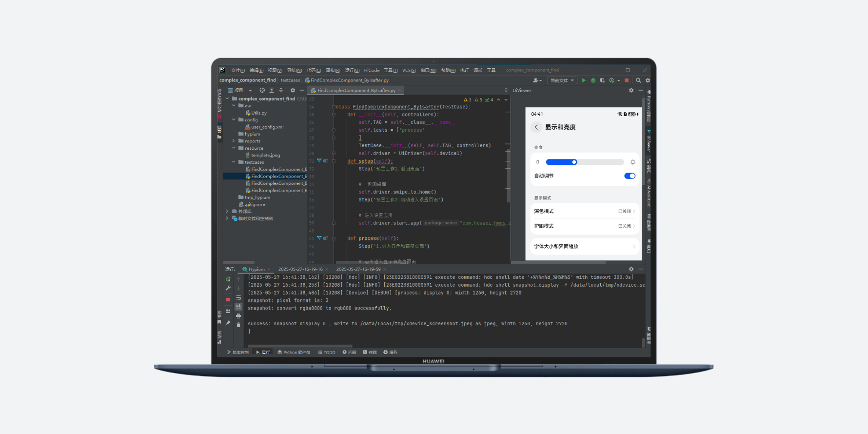Image resolution: width=868 pixels, height=434 pixels.
Task: Open the HiCode menu
Action: [x=372, y=70]
